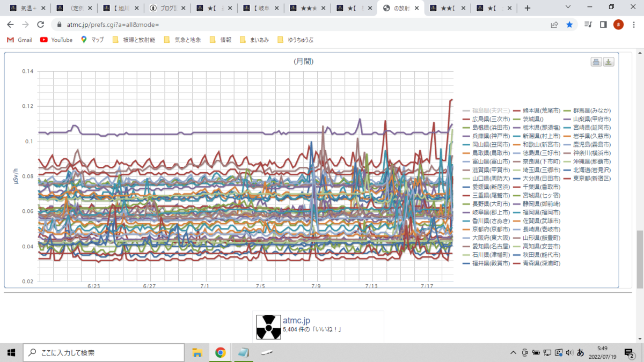
Task: Open the Chrome profile avatar
Action: coord(618,25)
